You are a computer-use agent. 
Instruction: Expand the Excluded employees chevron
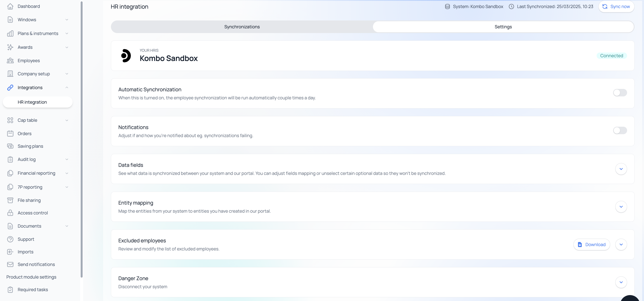[621, 245]
